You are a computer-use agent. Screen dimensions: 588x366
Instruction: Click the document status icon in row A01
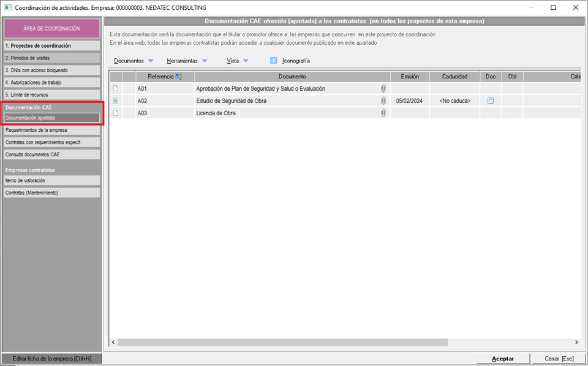click(x=116, y=89)
